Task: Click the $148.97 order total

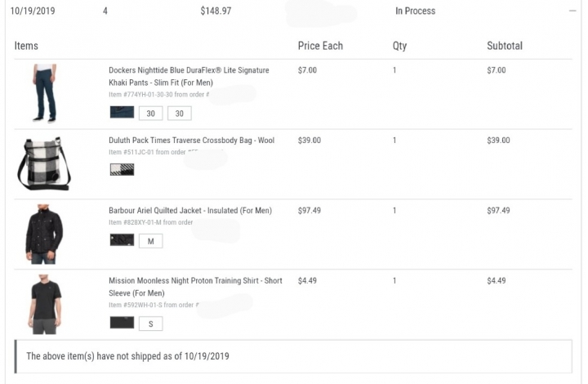Action: tap(216, 11)
